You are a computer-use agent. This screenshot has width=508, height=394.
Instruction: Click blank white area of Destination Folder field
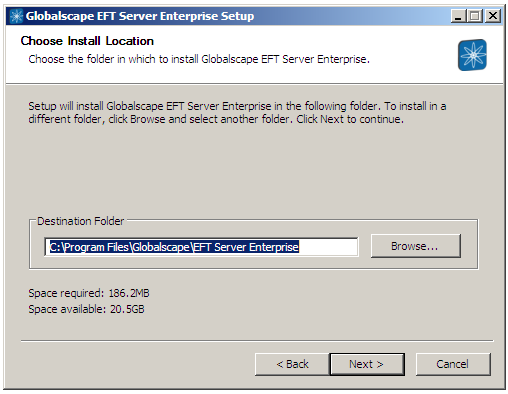click(328, 247)
